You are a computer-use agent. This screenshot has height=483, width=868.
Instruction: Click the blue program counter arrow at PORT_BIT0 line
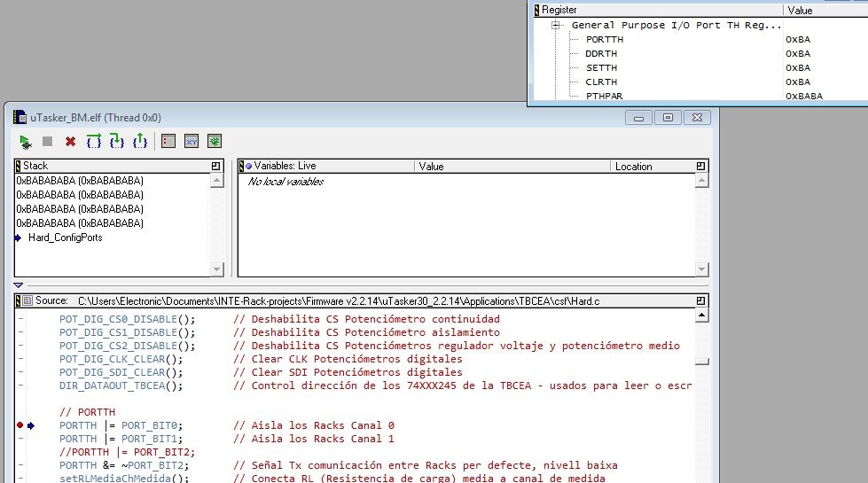(31, 425)
